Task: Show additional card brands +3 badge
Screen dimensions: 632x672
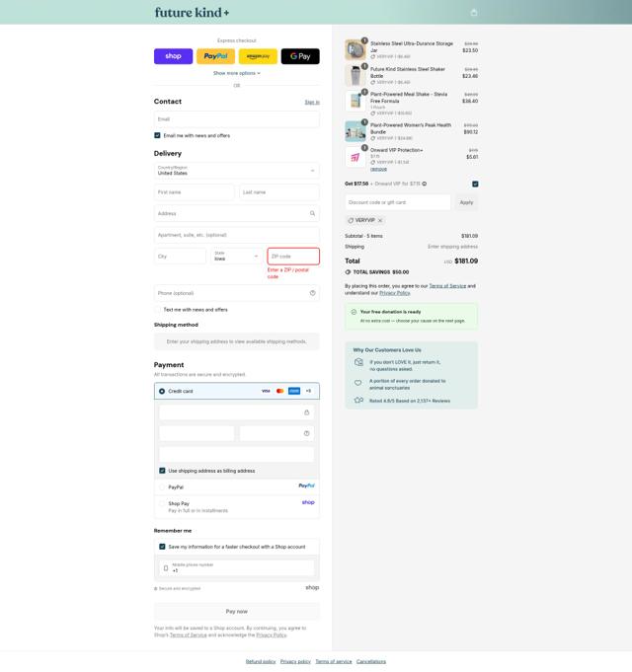Action: coord(308,391)
